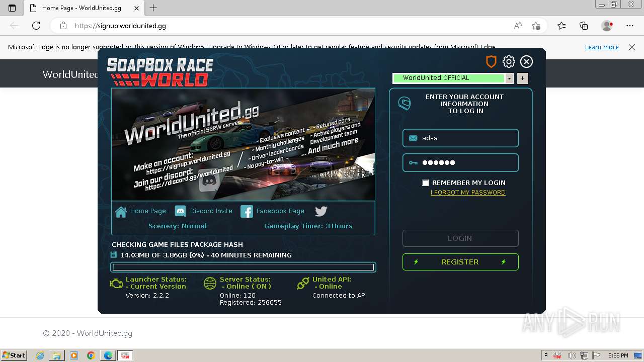Add a new server with plus button

[522, 78]
